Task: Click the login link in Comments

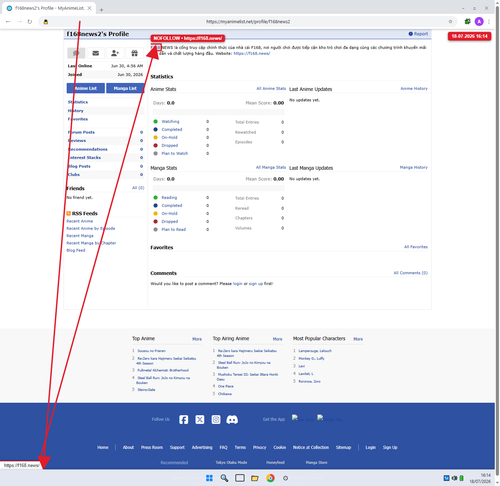Action: [x=238, y=284]
